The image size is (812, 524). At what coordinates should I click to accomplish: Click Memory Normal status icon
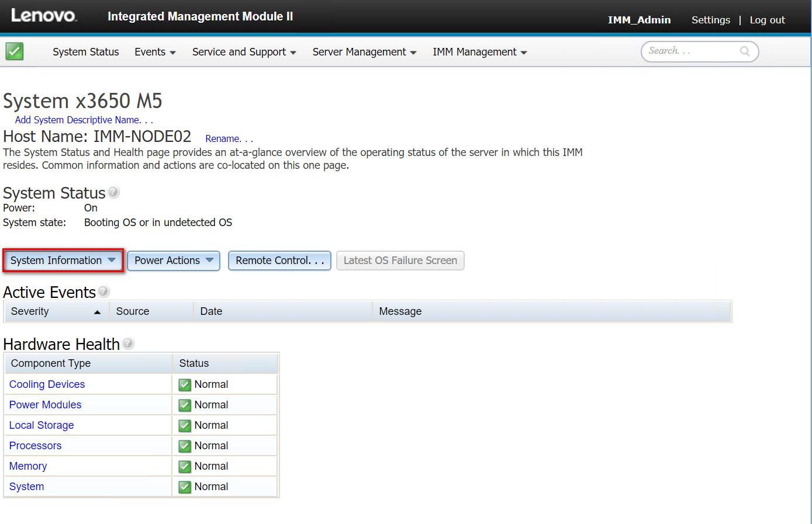(185, 467)
